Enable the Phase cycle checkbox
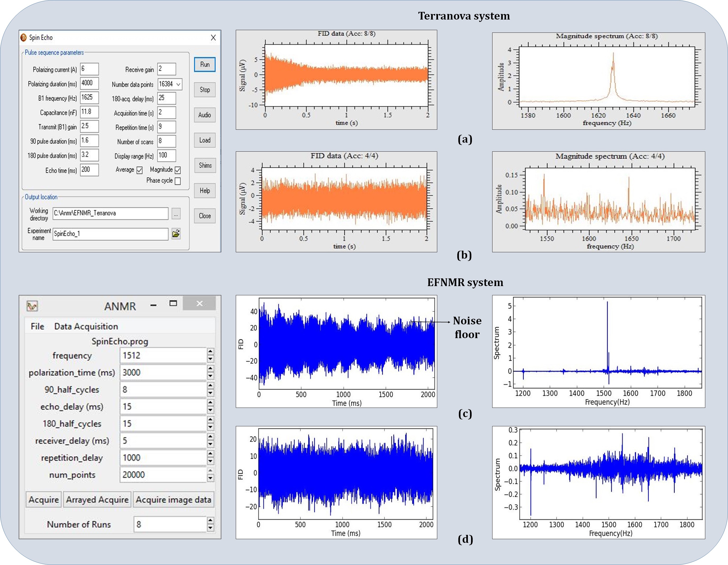The image size is (728, 565). pos(178,181)
